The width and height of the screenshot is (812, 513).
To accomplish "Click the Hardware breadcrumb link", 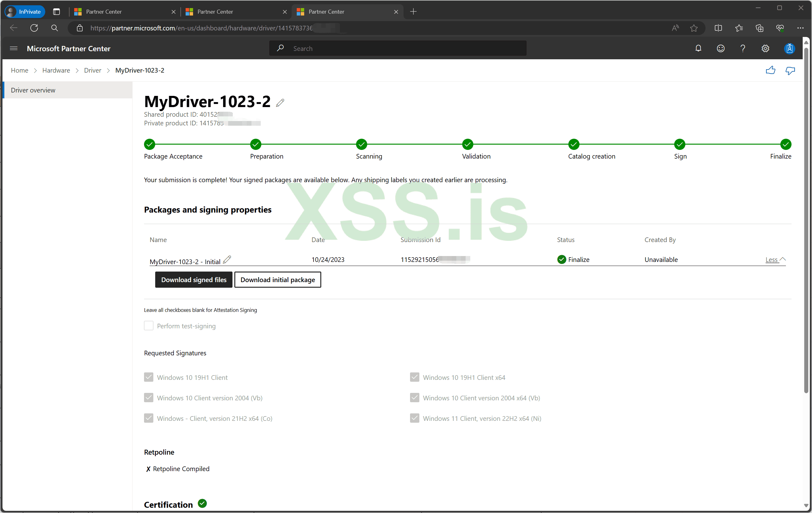I will pos(56,70).
